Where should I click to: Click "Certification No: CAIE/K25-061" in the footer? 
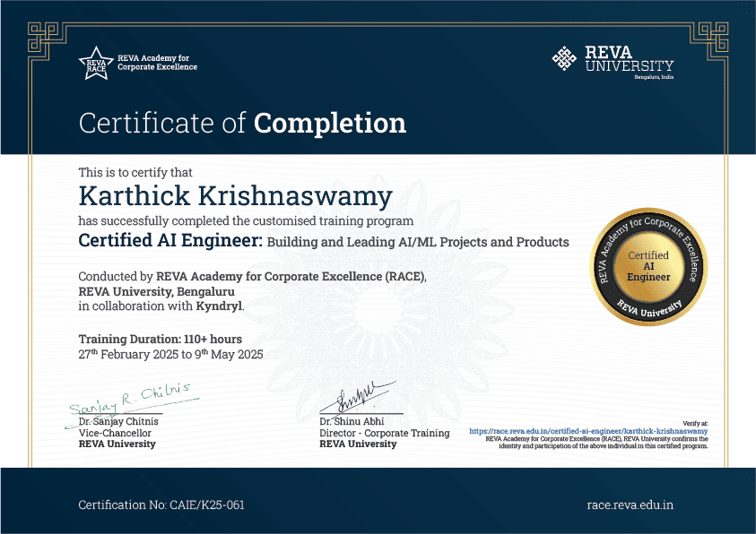[x=161, y=504]
